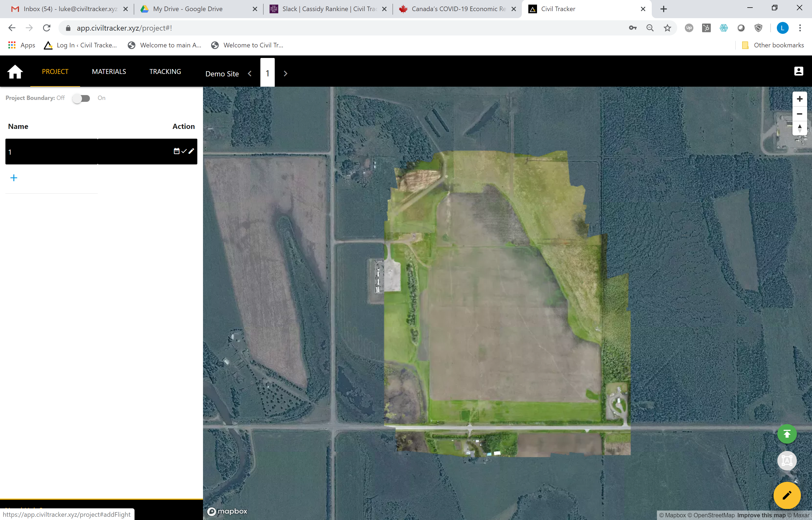
Task: Select flight 1 row in list
Action: click(51, 152)
